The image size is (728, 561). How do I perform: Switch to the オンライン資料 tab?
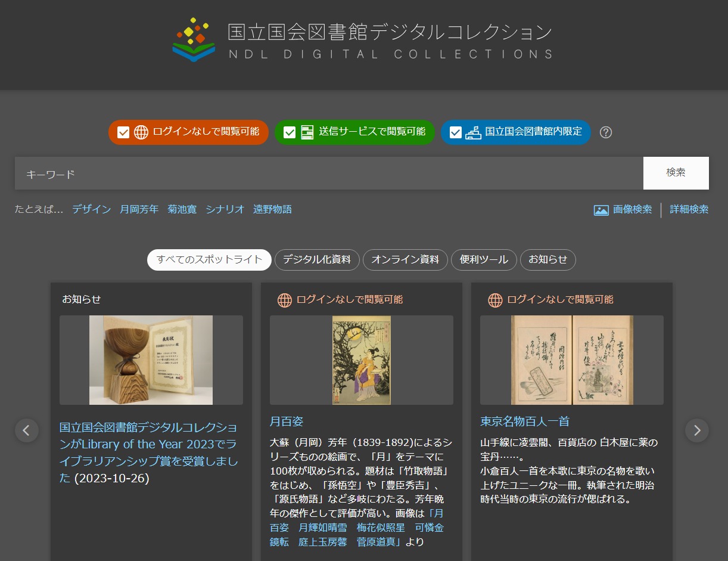pos(405,260)
